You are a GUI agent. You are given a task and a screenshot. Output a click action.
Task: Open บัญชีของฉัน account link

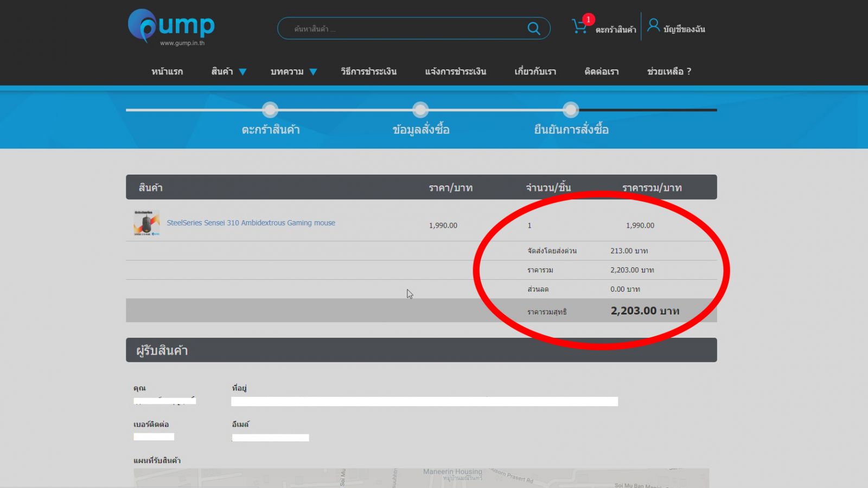[x=684, y=29]
